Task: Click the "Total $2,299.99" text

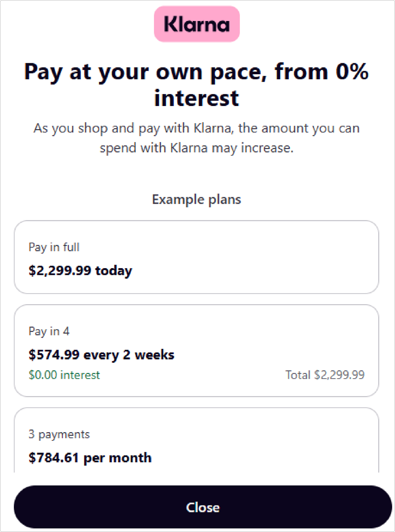Action: (x=325, y=375)
